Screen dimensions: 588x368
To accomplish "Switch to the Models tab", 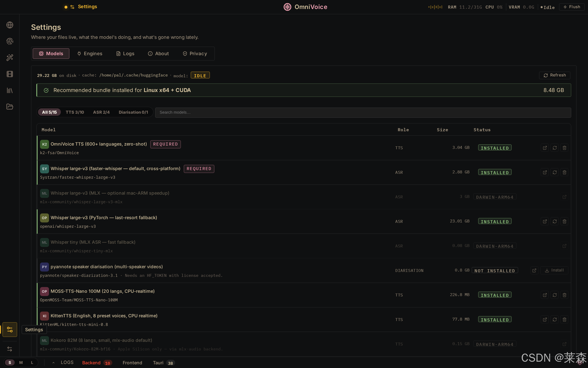I will pos(51,54).
